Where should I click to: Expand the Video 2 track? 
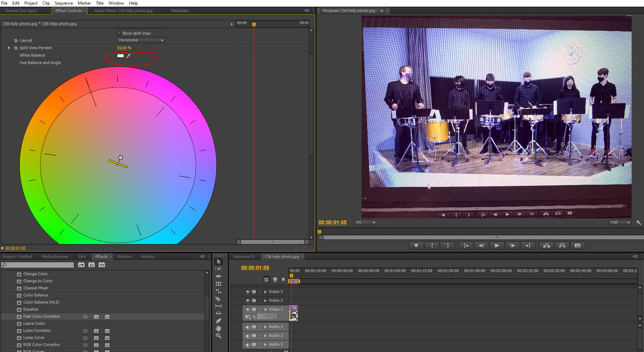[265, 301]
